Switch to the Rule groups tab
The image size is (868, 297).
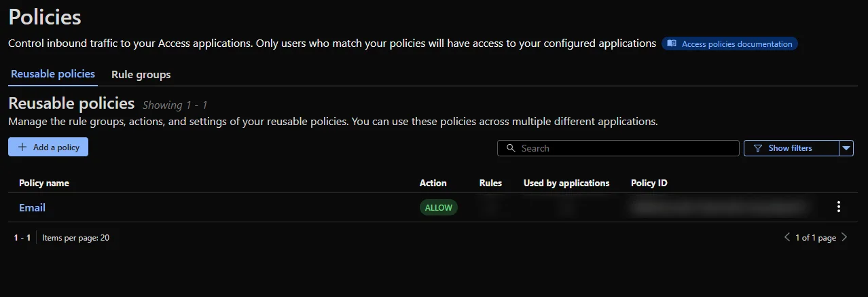[141, 75]
